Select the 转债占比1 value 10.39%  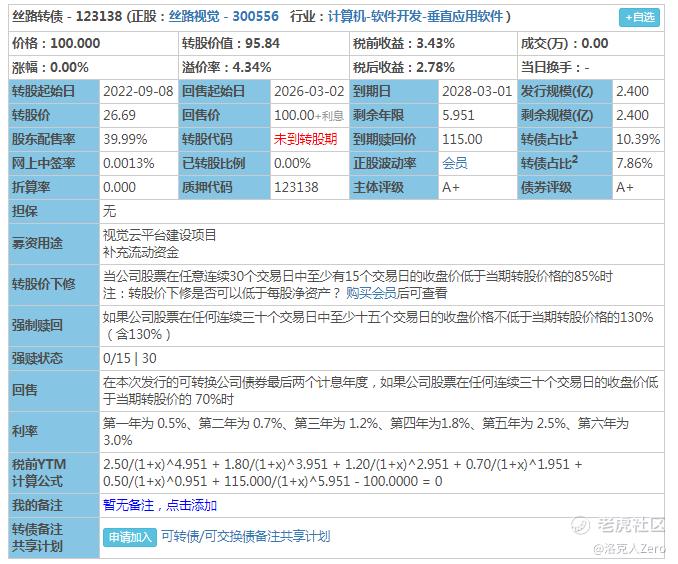tap(638, 139)
